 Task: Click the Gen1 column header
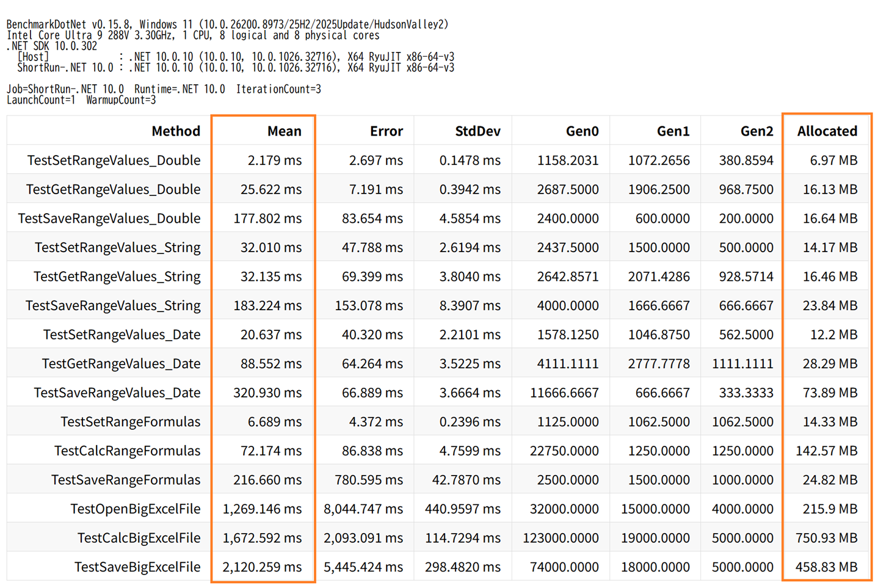click(673, 131)
